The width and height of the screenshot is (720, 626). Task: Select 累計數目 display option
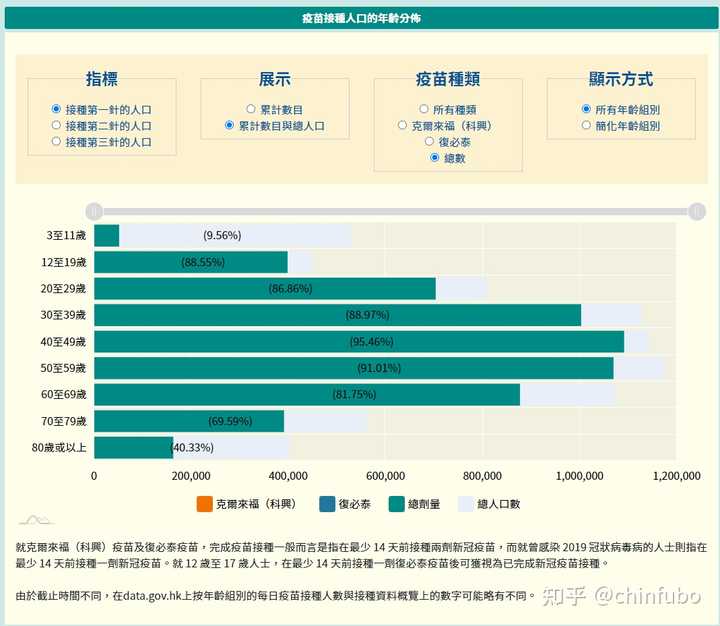pyautogui.click(x=251, y=109)
